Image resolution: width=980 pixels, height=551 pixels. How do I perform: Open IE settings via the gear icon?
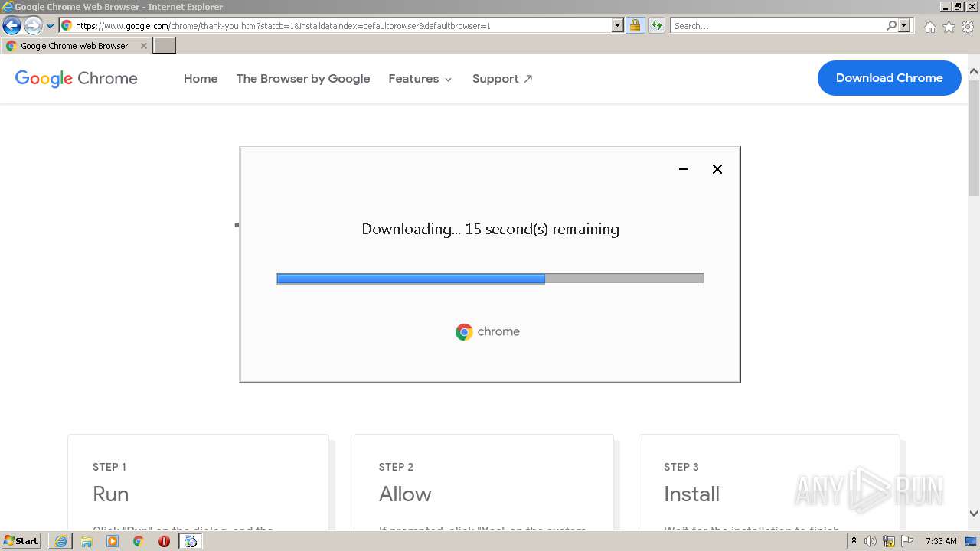[x=967, y=25]
